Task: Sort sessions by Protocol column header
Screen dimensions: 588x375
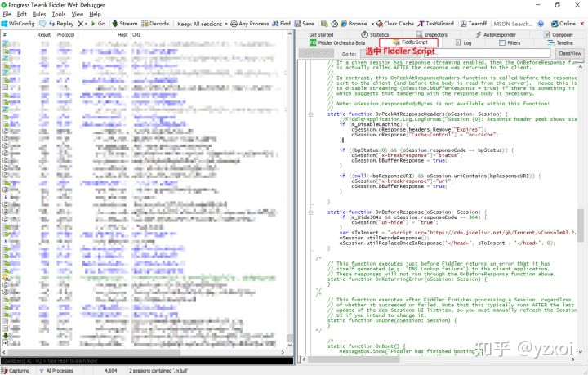Action: pos(65,34)
